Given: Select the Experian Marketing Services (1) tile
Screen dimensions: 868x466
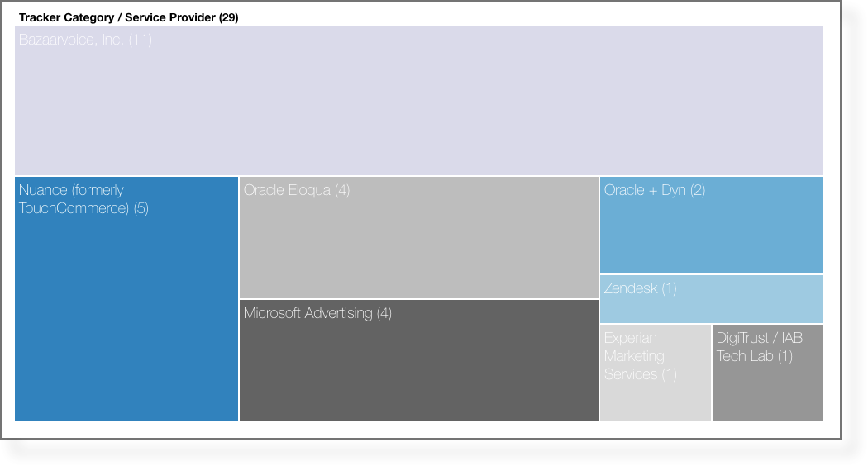Looking at the screenshot, I should tap(656, 373).
